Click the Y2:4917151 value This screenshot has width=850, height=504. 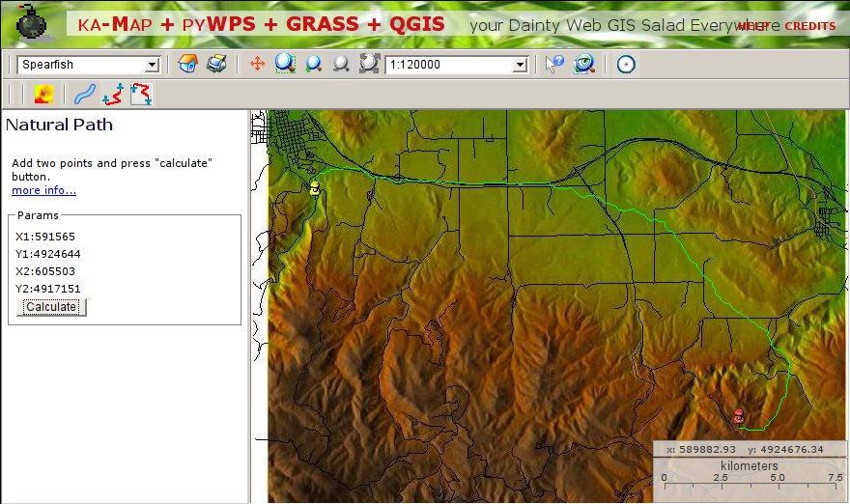(x=48, y=289)
